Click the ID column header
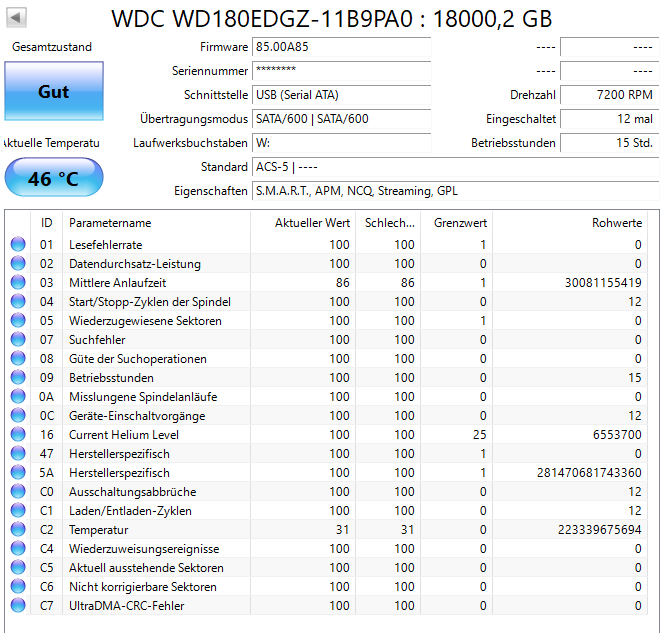Image resolution: width=664 pixels, height=633 pixels. pyautogui.click(x=47, y=223)
